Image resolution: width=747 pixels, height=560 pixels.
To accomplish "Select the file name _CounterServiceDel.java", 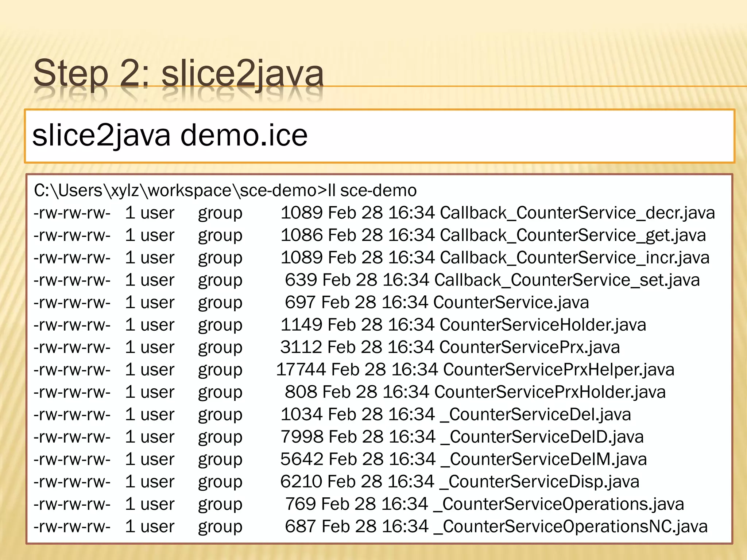I will pos(536,415).
